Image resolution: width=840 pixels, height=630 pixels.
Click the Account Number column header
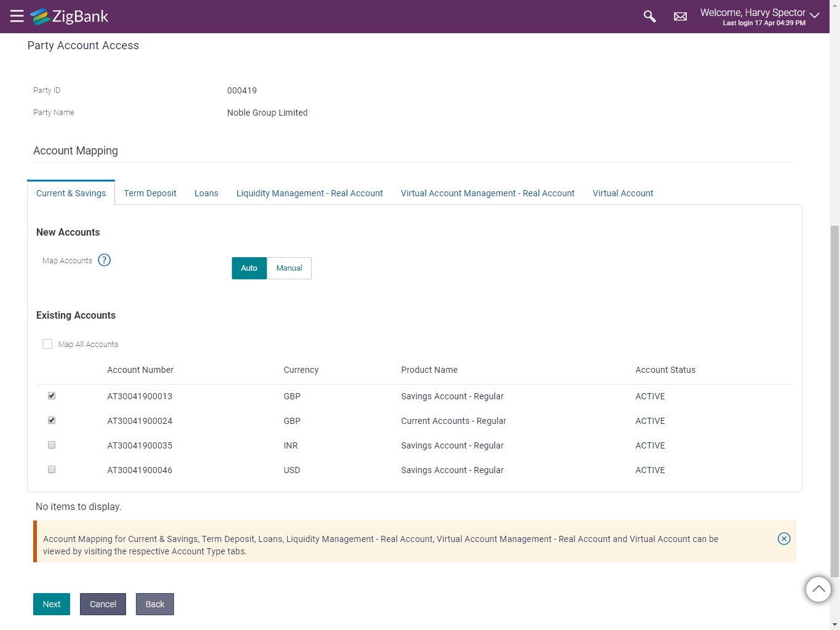pos(140,370)
